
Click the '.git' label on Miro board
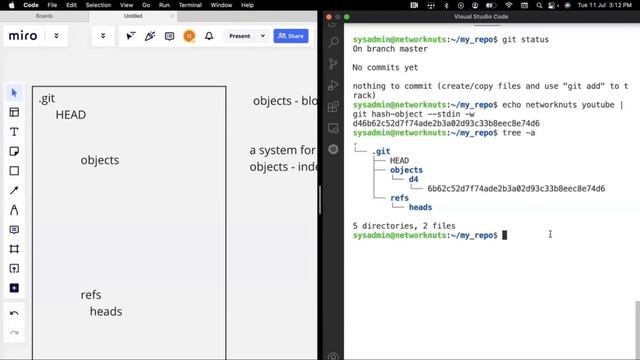47,98
